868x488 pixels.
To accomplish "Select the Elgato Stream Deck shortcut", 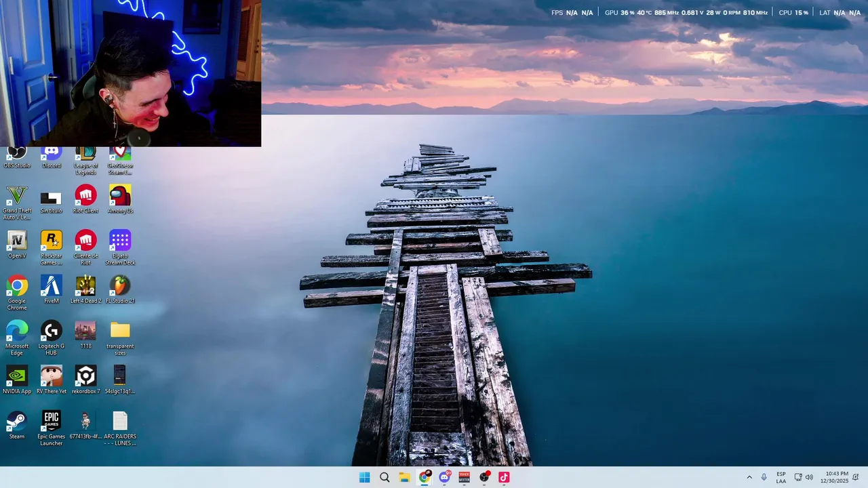I will pos(120,248).
